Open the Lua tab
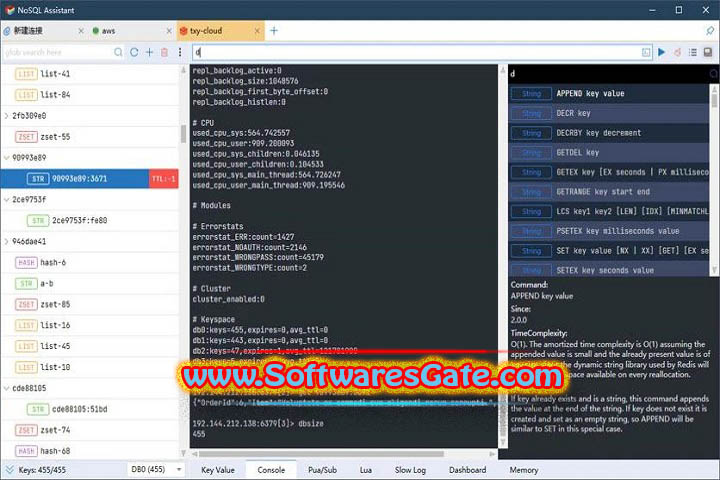720x480 pixels. 366,470
